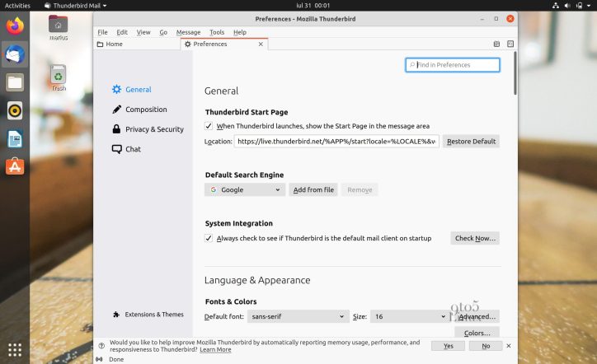Viewport: 597px width, 364px height.
Task: Click the Add from file button
Action: tap(313, 189)
